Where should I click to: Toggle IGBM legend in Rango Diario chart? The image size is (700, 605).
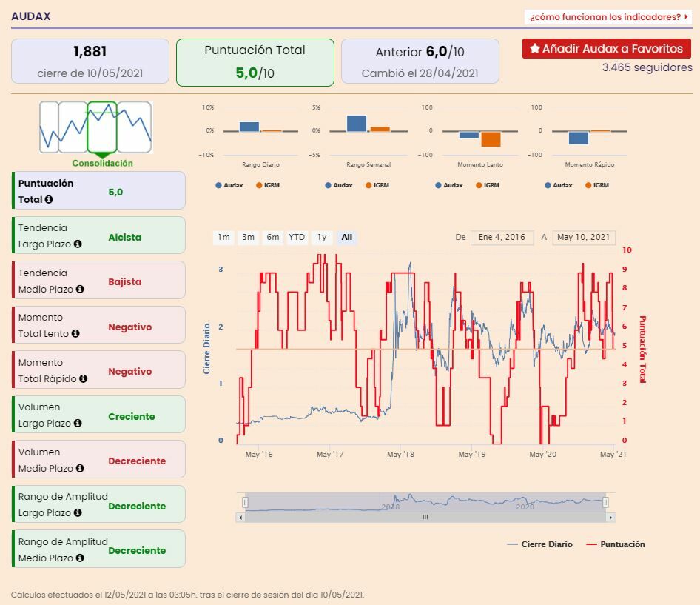268,185
